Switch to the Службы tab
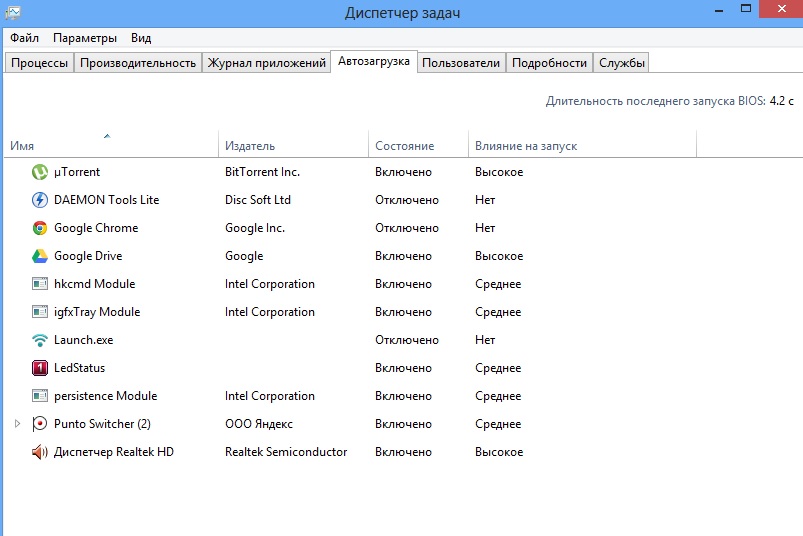 tap(622, 63)
